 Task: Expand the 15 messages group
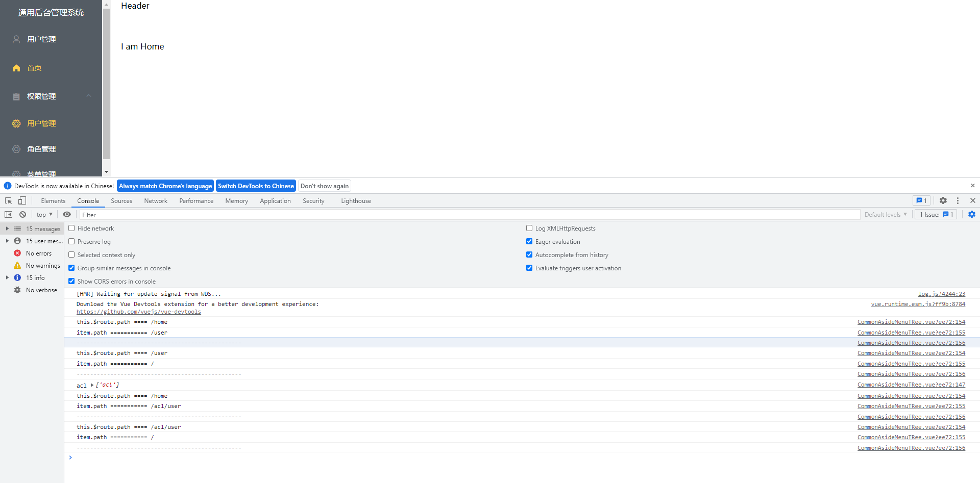7,228
